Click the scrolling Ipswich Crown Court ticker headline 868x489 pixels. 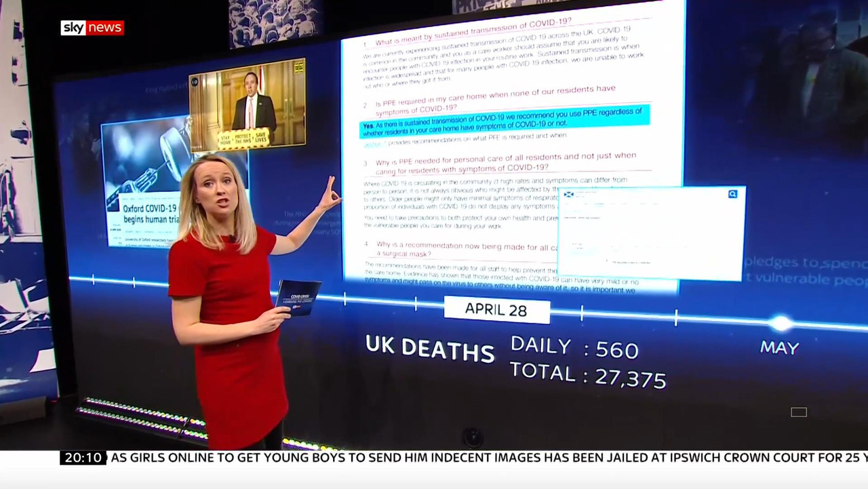pyautogui.click(x=489, y=458)
